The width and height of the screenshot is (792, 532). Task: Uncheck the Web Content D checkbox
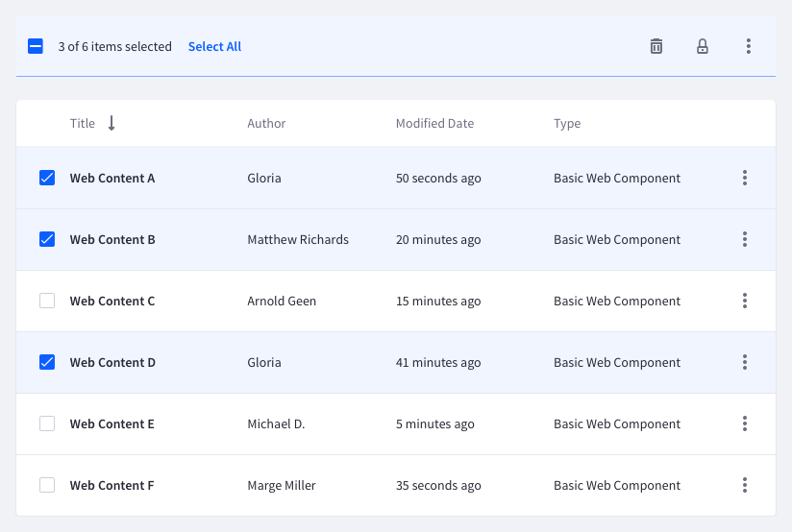point(47,362)
